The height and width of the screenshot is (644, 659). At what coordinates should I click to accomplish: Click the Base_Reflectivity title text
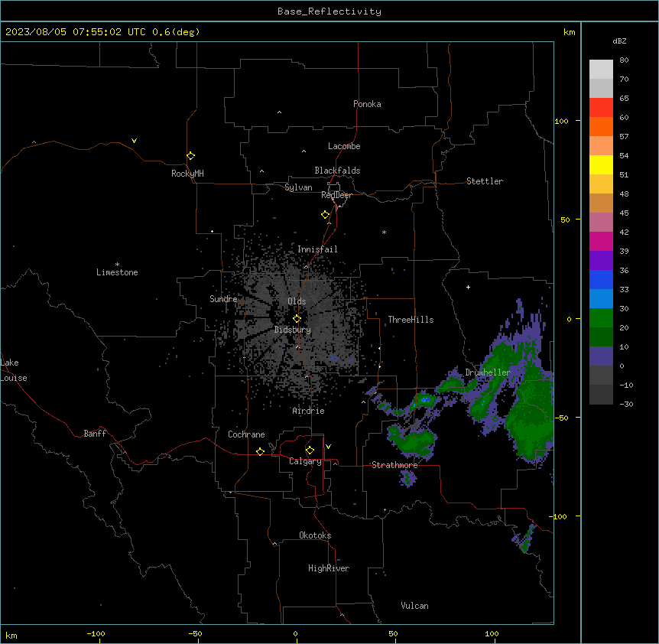(x=329, y=11)
